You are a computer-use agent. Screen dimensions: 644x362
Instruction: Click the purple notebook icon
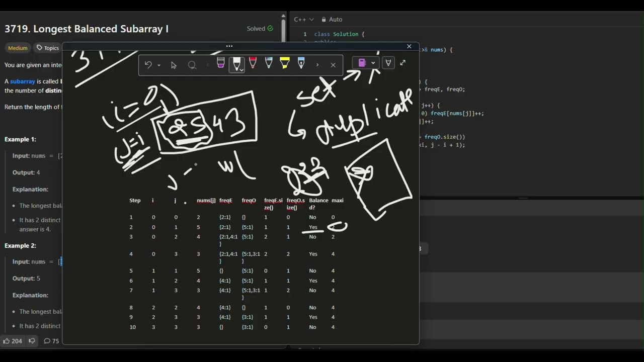(x=362, y=63)
